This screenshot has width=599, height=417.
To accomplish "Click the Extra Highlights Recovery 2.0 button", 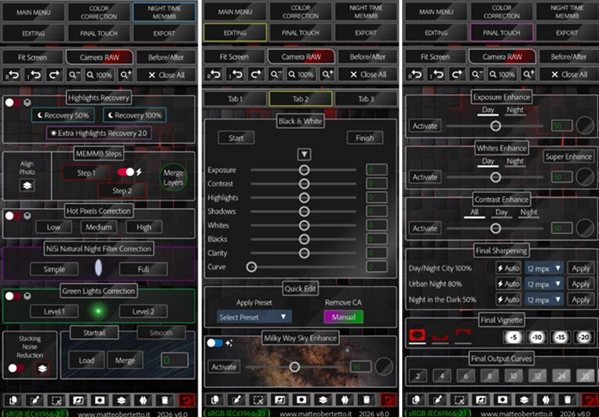I will 99,133.
